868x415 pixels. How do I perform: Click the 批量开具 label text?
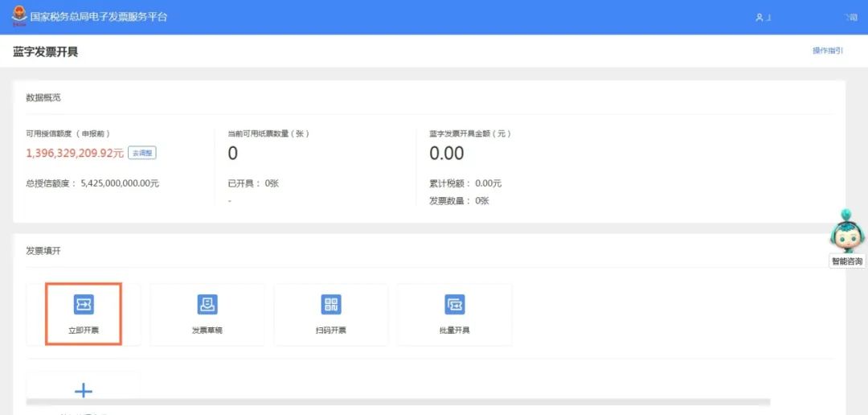click(454, 331)
